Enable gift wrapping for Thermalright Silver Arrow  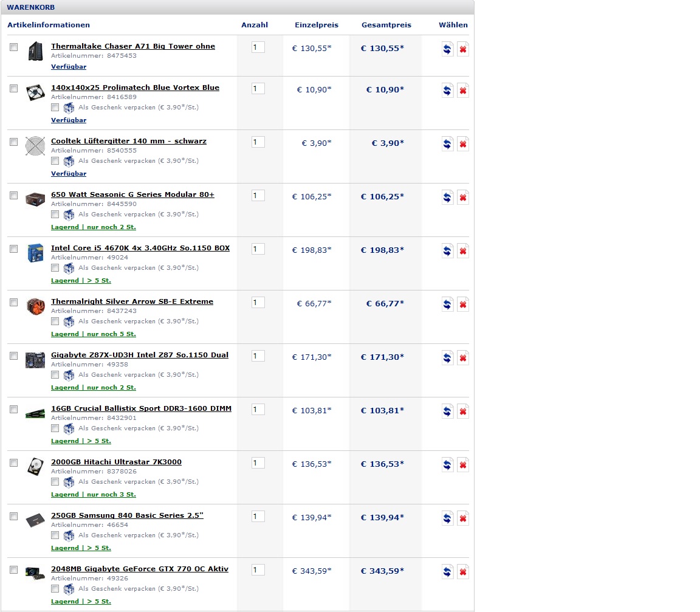tap(55, 321)
